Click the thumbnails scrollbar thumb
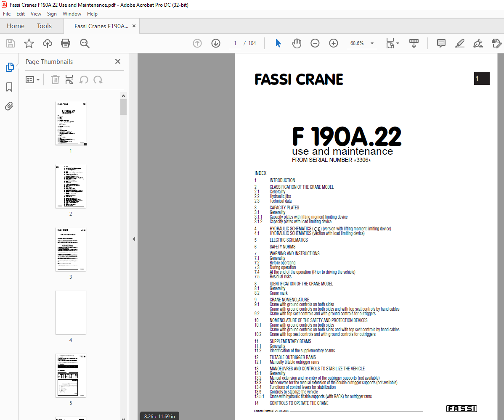 tap(123, 107)
